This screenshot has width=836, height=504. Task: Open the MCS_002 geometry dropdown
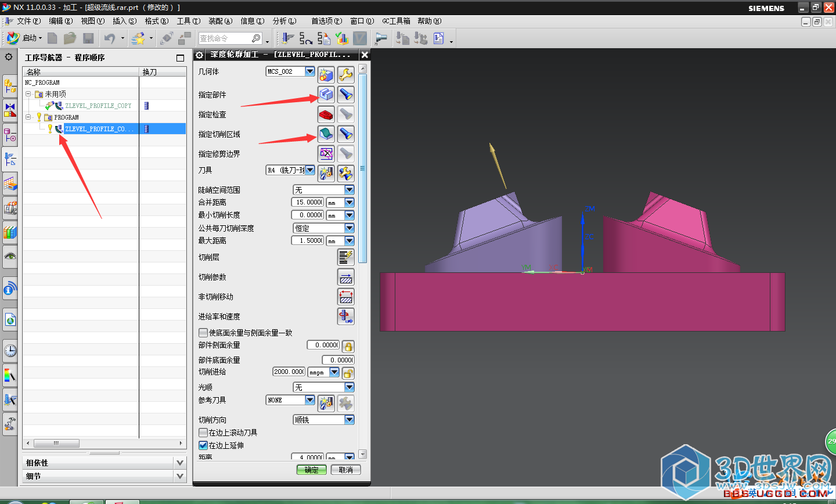pos(310,71)
